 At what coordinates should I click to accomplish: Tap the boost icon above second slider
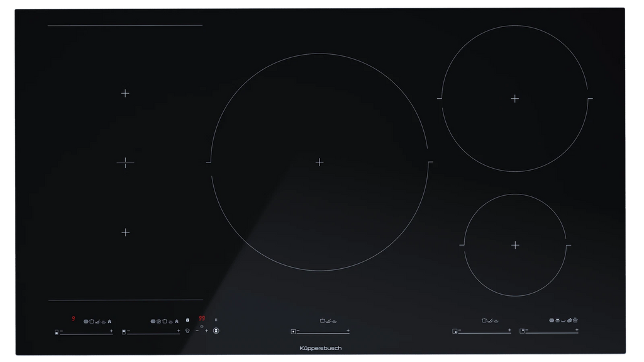click(177, 321)
